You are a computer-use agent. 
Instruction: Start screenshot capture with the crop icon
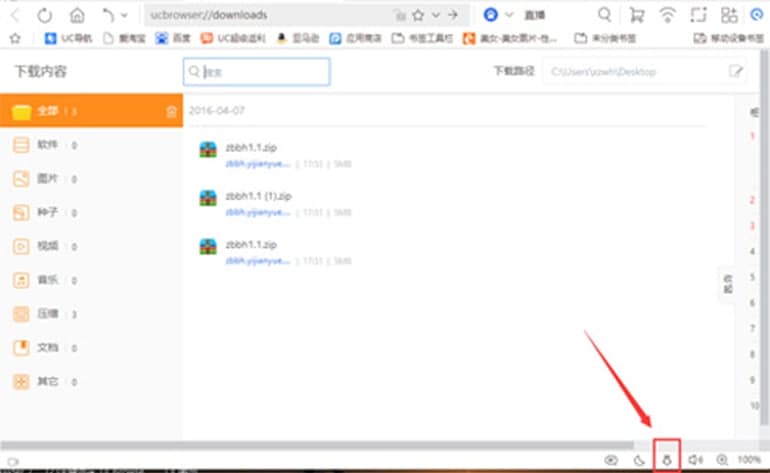pyautogui.click(x=698, y=15)
